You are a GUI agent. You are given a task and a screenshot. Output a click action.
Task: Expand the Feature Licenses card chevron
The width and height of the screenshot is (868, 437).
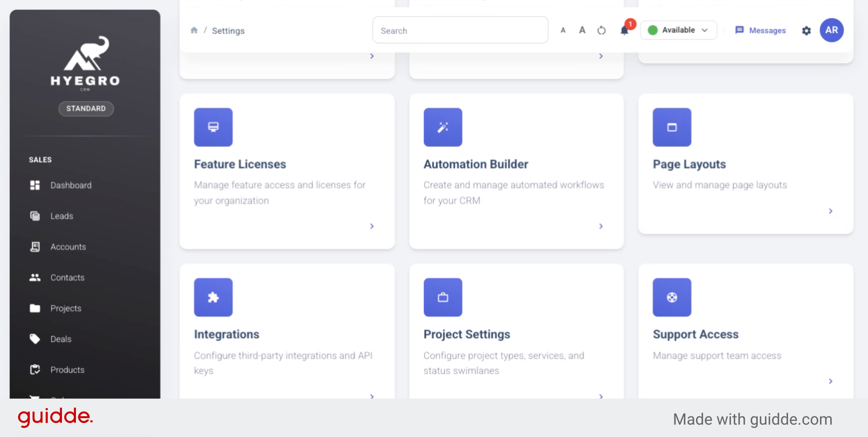372,226
